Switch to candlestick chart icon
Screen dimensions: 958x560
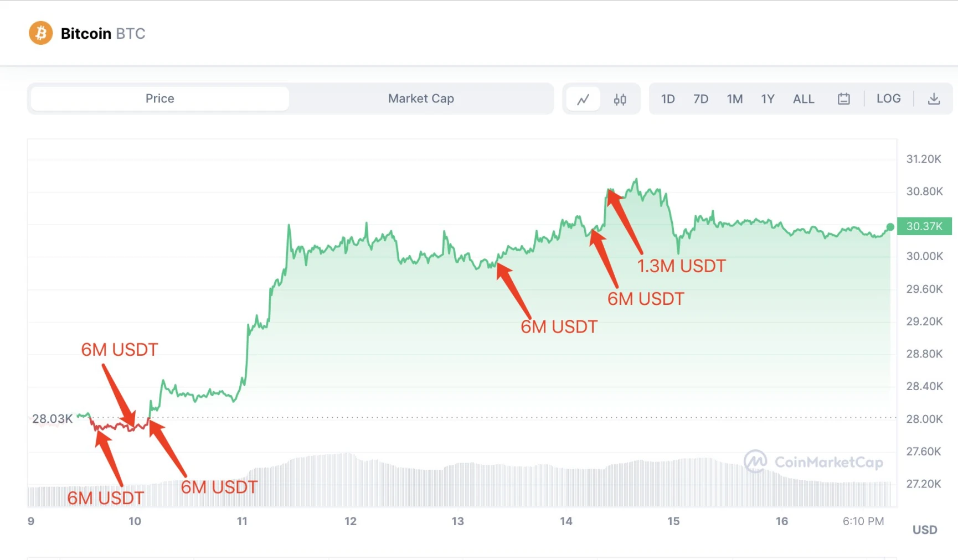620,99
